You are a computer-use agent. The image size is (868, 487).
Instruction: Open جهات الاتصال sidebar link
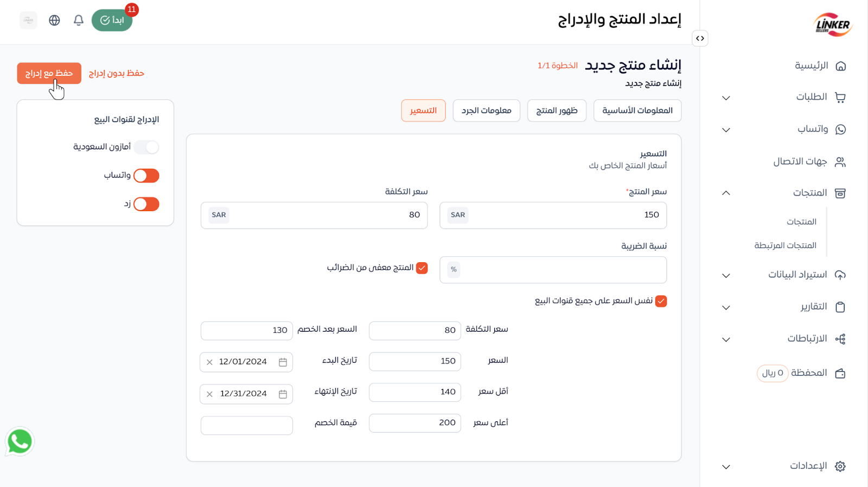tap(800, 162)
